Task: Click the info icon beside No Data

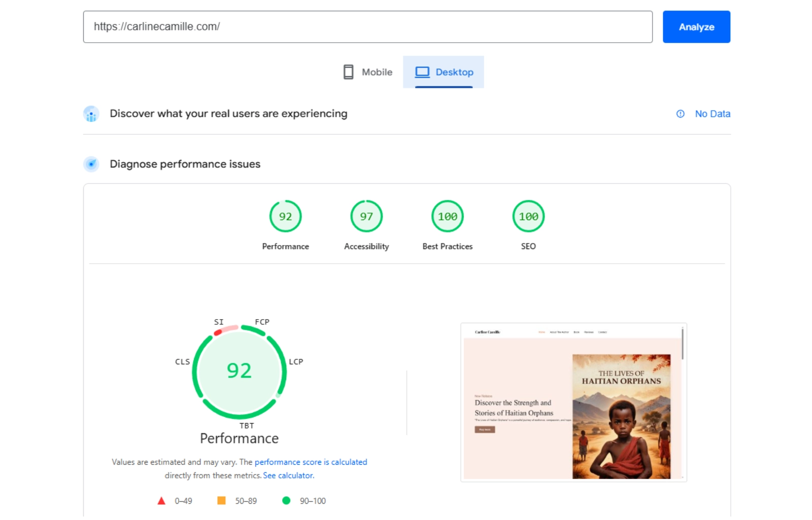Action: point(680,114)
